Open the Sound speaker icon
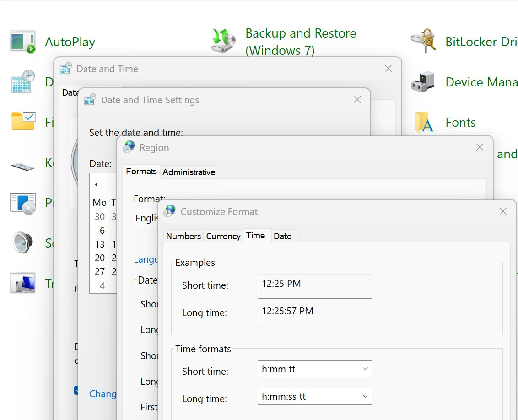Image resolution: width=518 pixels, height=420 pixels. (23, 242)
